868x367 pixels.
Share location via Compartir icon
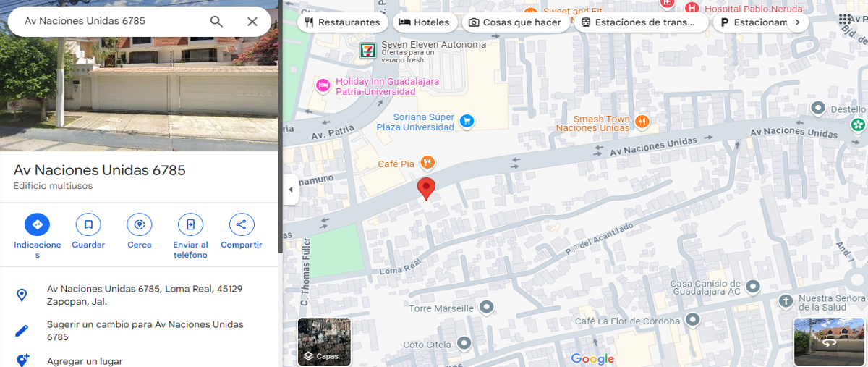tap(242, 225)
